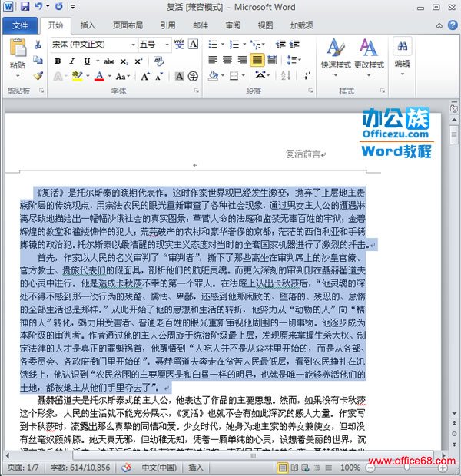Click the Cut scissors icon
Screen dimensions: 461x476
pos(38,45)
